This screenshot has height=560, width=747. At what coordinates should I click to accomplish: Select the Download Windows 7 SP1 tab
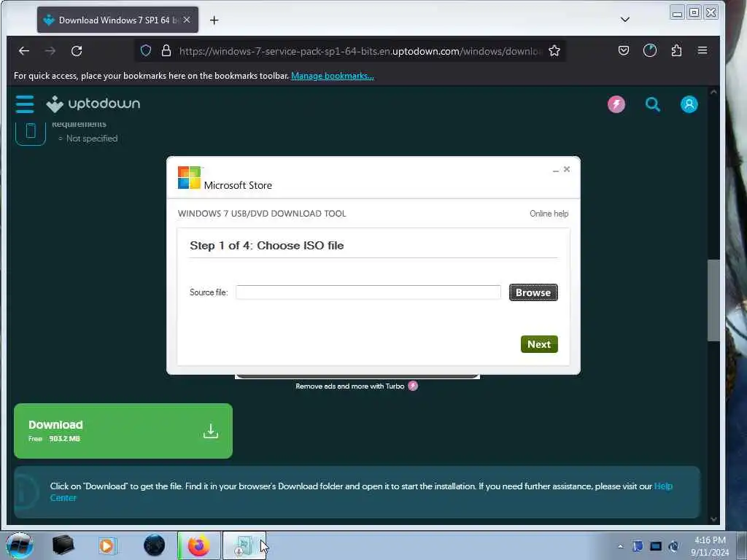click(x=117, y=20)
